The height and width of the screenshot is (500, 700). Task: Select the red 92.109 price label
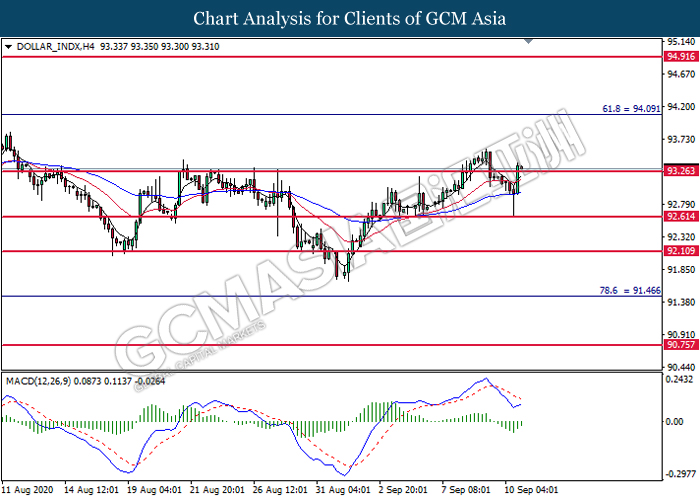coord(681,251)
